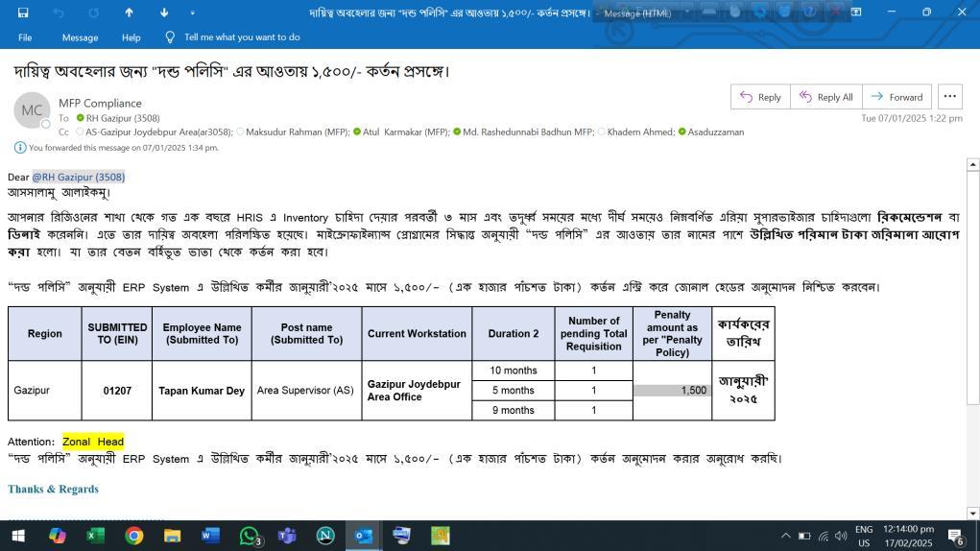The width and height of the screenshot is (980, 551).
Task: Forward this email
Action: 896,97
